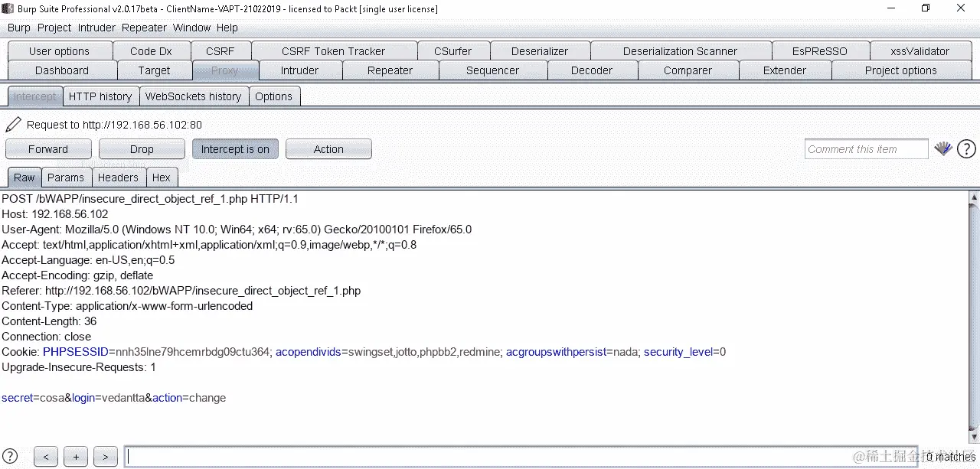Click the Connection: close line
Screen dimensions: 980x469
[x=47, y=337]
